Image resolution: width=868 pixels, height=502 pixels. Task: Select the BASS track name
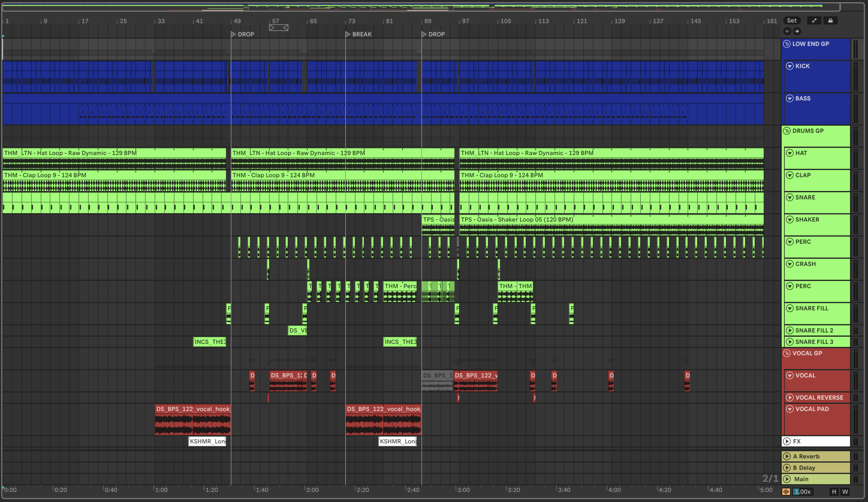[x=803, y=98]
